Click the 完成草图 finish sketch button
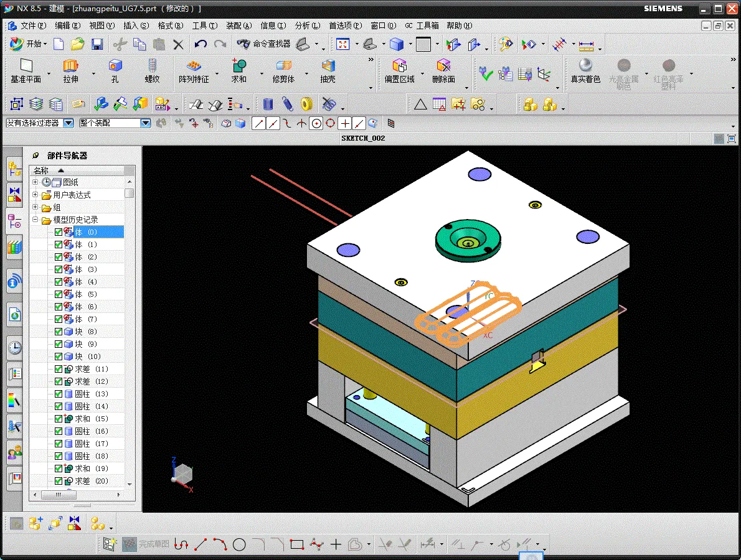The width and height of the screenshot is (741, 560). 146,544
